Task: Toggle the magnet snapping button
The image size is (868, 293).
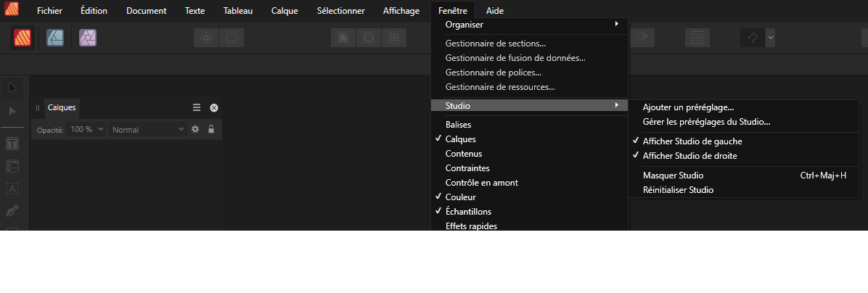Action: [x=753, y=38]
